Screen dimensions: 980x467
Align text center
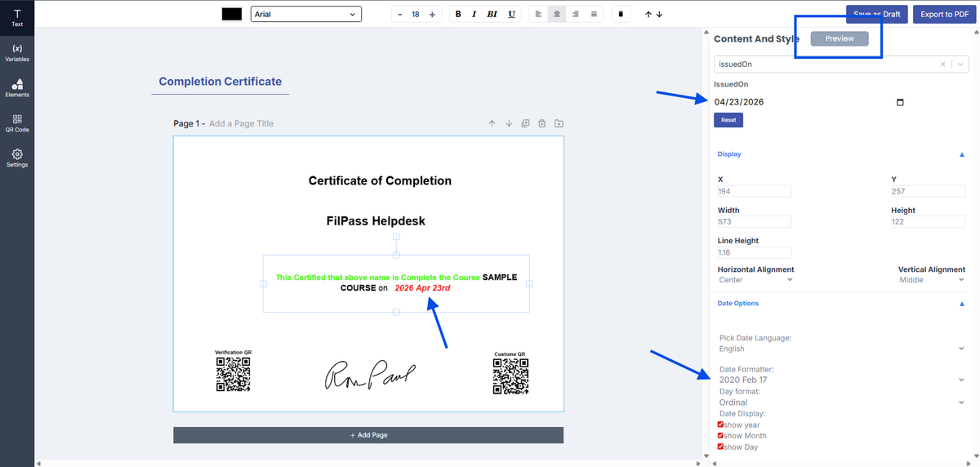[x=557, y=15]
